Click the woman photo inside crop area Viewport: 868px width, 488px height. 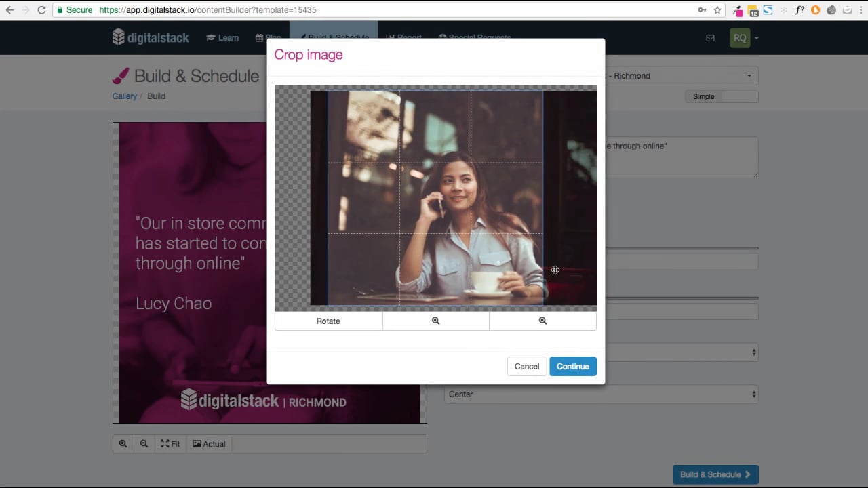[x=435, y=198]
